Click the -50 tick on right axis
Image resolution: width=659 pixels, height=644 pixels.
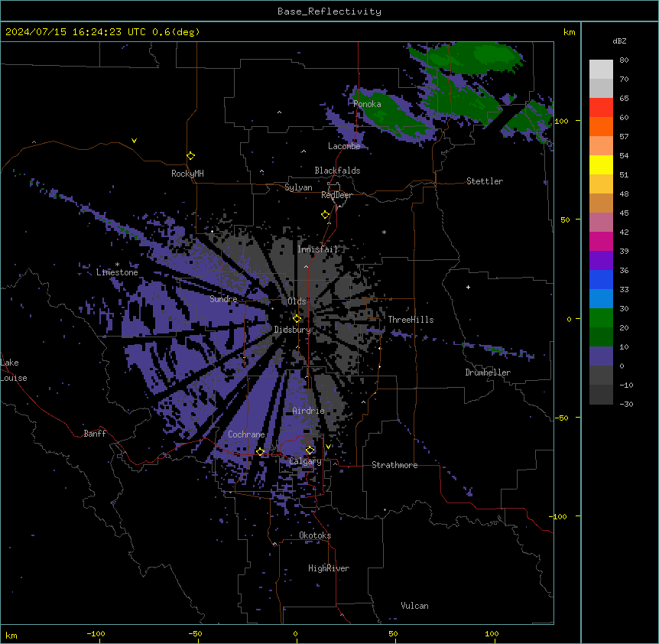(561, 418)
